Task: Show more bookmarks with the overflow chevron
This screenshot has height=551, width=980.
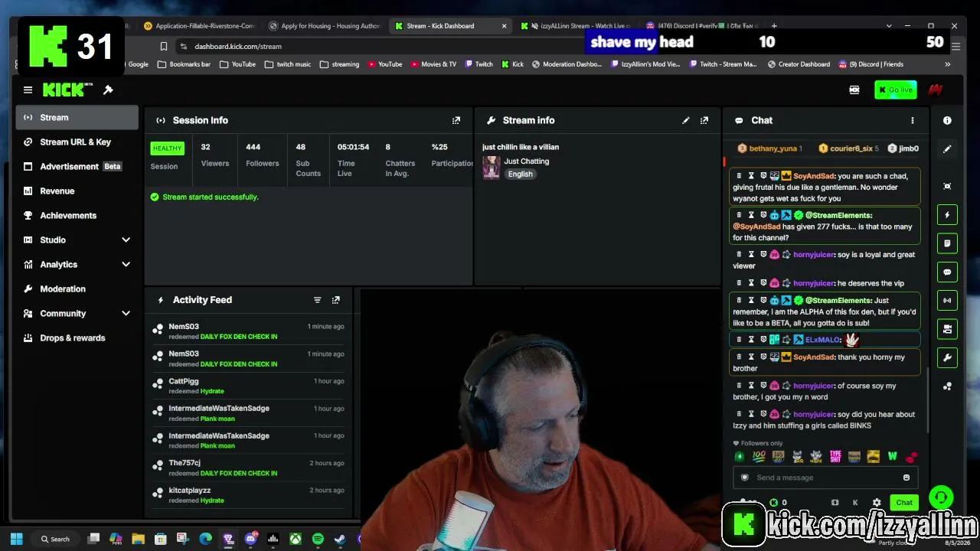Action: click(x=947, y=64)
